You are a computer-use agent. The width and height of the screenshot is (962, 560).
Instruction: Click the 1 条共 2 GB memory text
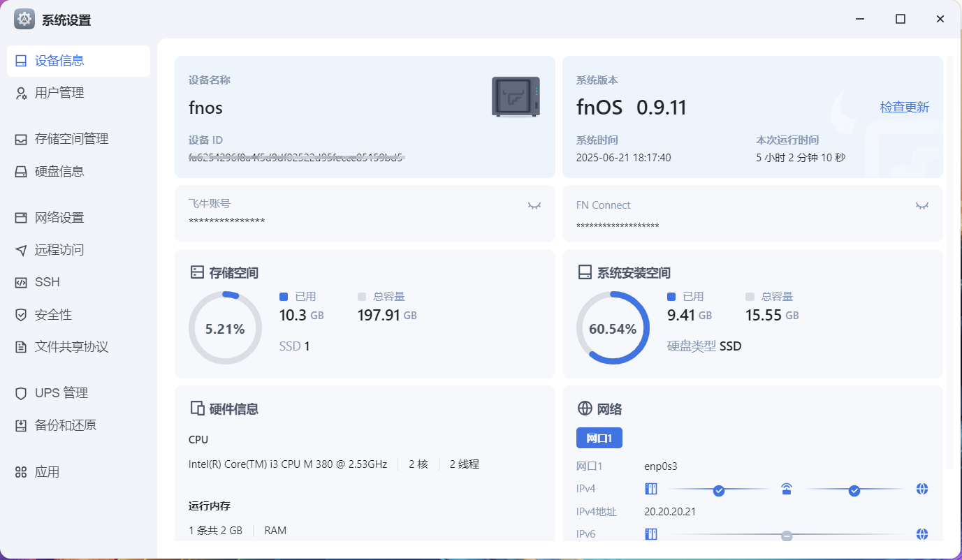point(215,531)
